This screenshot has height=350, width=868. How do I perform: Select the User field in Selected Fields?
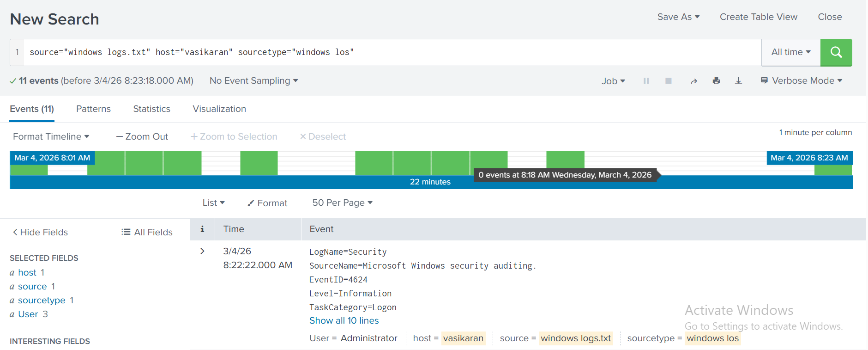tap(28, 314)
